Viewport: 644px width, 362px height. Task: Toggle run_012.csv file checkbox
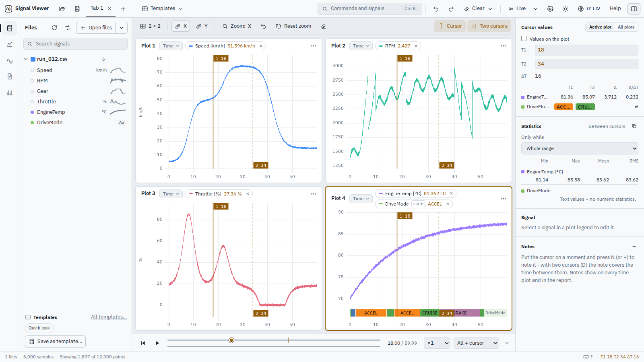(x=33, y=59)
